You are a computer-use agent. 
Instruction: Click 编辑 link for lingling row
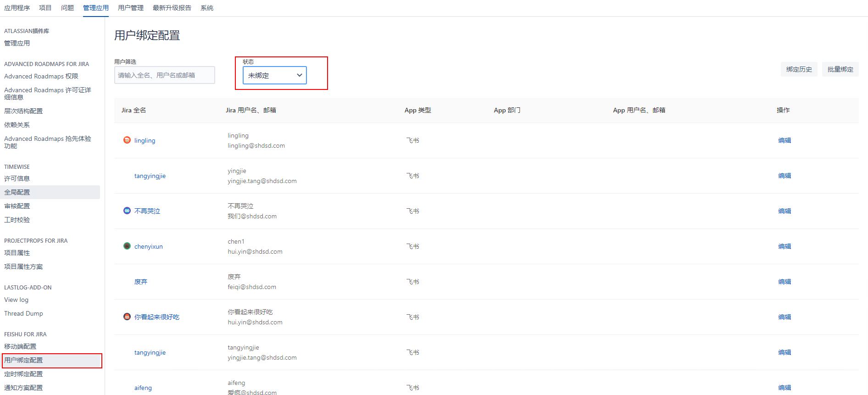(x=784, y=140)
